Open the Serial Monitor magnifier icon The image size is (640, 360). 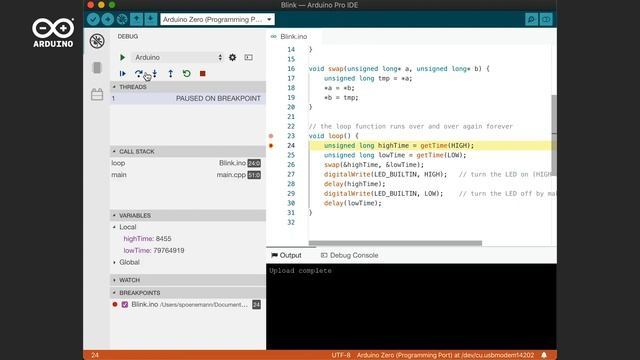531,19
